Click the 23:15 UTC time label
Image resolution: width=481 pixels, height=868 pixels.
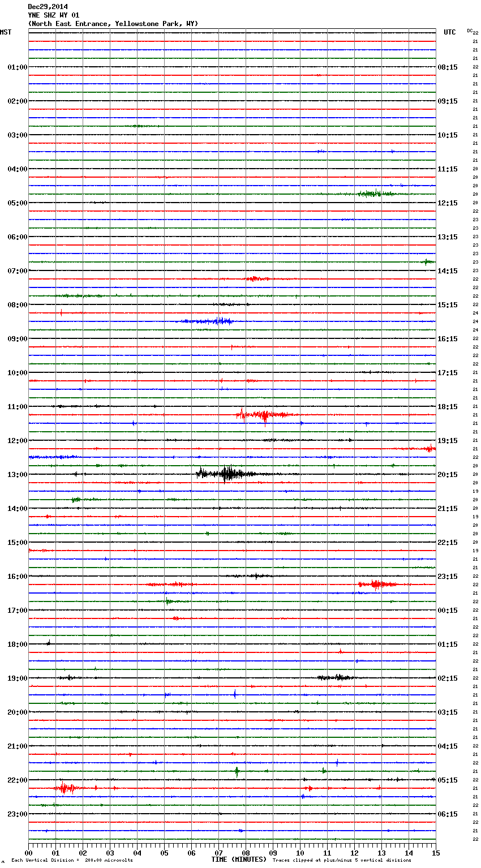tap(448, 577)
